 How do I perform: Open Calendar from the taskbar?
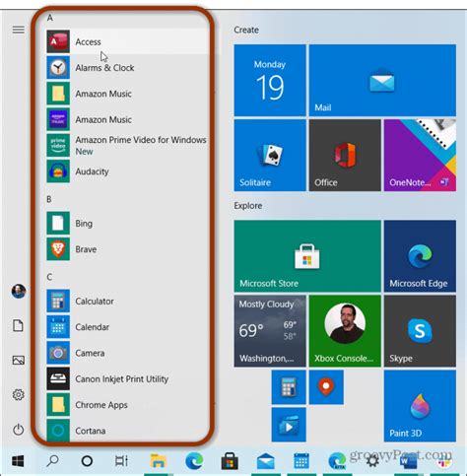301,461
